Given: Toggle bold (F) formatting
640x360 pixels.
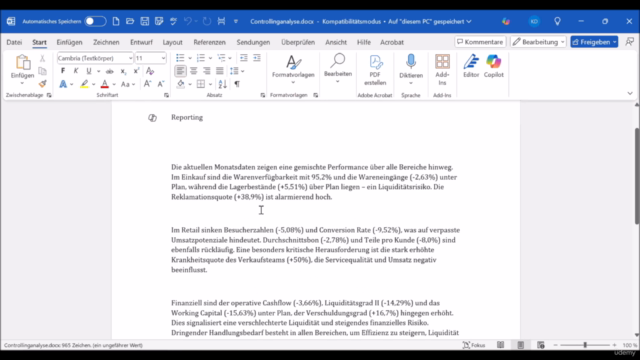Looking at the screenshot, I should click(x=63, y=71).
